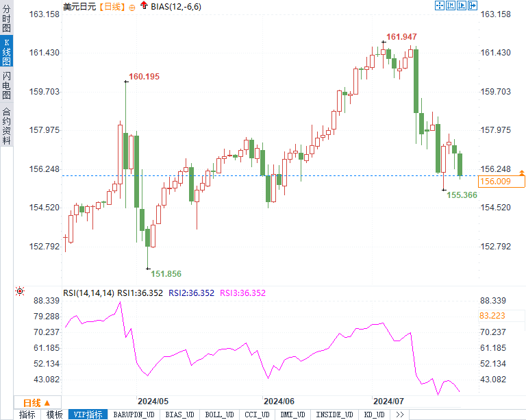Toggle the K线图 view
The height and width of the screenshot is (420, 526).
(x=6, y=52)
